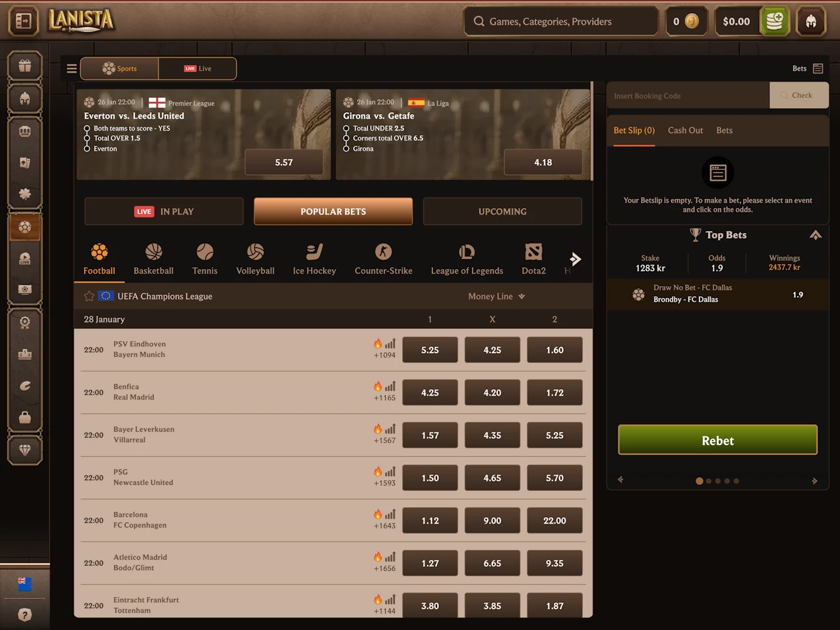The height and width of the screenshot is (630, 840).
Task: Open the help question mark icon
Action: pos(25,615)
